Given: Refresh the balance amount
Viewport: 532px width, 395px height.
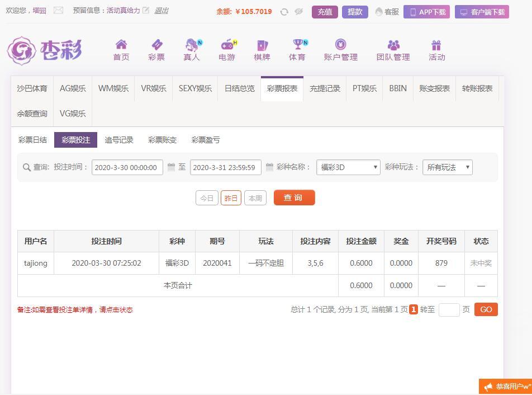Looking at the screenshot, I should tap(284, 12).
